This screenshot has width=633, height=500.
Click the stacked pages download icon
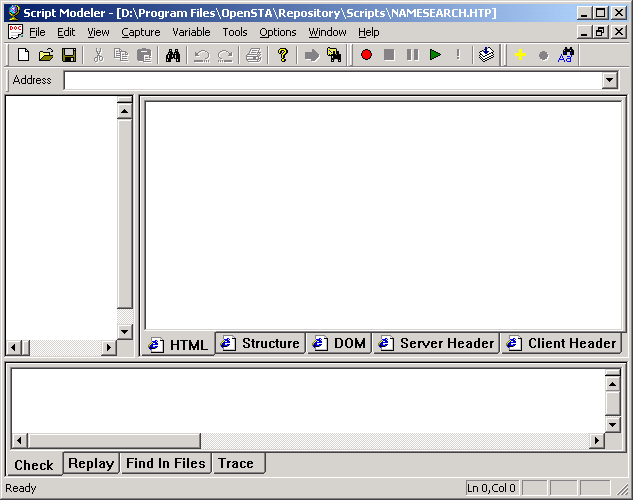486,54
